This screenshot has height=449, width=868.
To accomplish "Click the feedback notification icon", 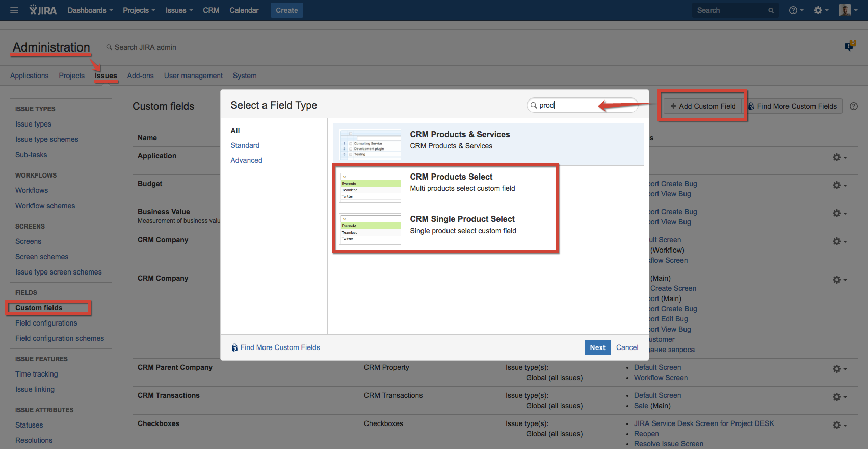I will (849, 46).
